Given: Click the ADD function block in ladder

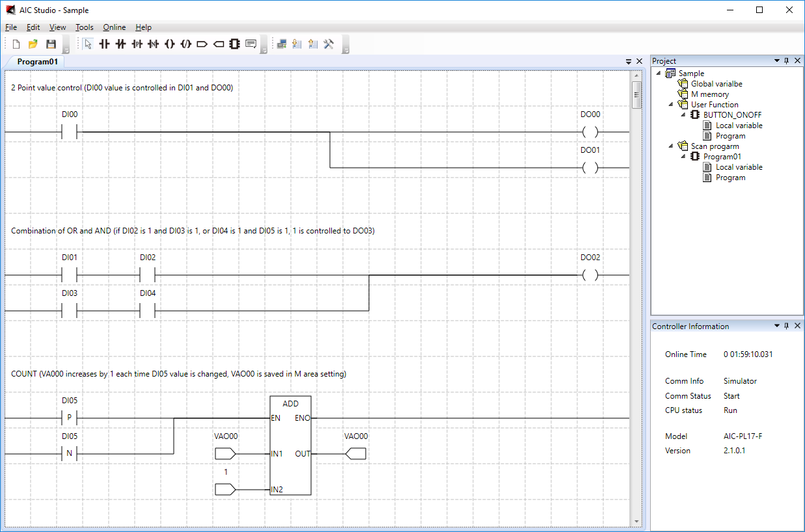Looking at the screenshot, I should coord(290,446).
